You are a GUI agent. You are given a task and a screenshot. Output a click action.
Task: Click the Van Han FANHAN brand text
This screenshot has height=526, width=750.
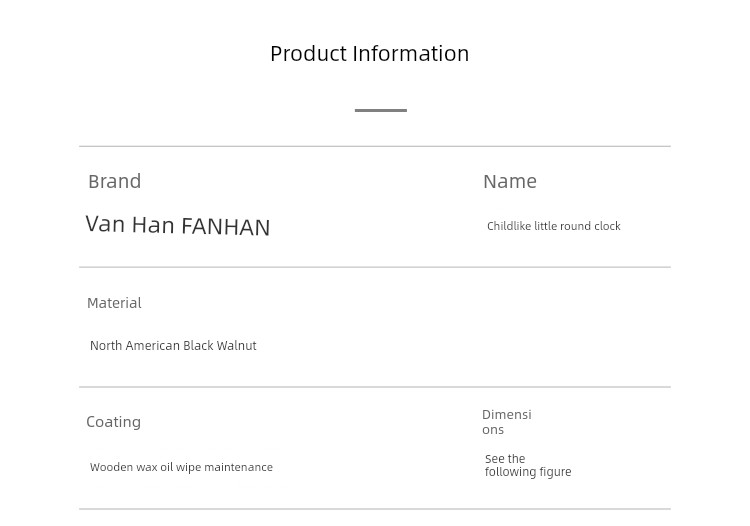178,225
